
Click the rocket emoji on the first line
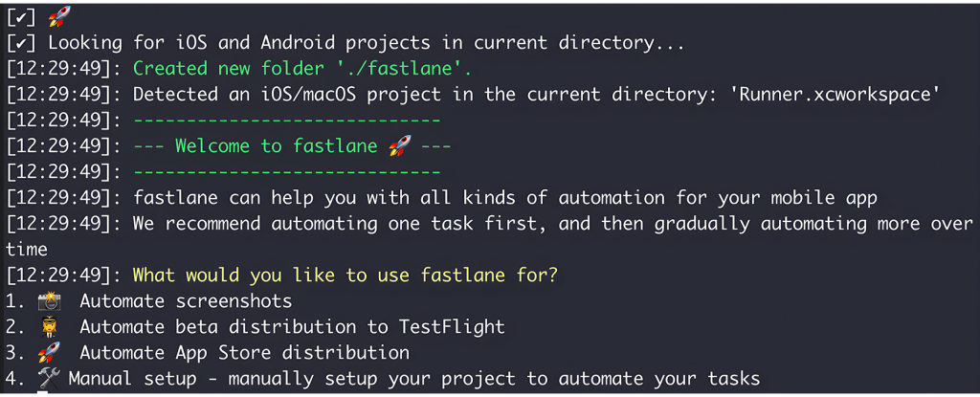coord(58,15)
